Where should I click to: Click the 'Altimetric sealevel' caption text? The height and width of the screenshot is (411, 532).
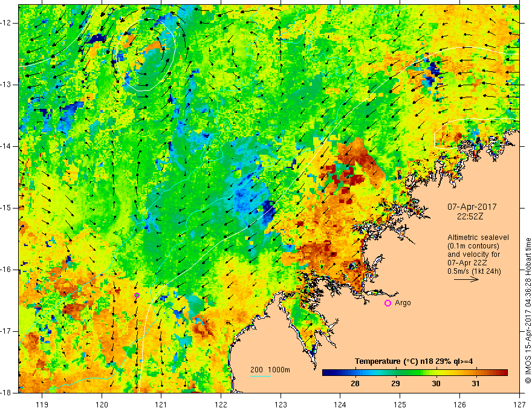pyautogui.click(x=478, y=238)
